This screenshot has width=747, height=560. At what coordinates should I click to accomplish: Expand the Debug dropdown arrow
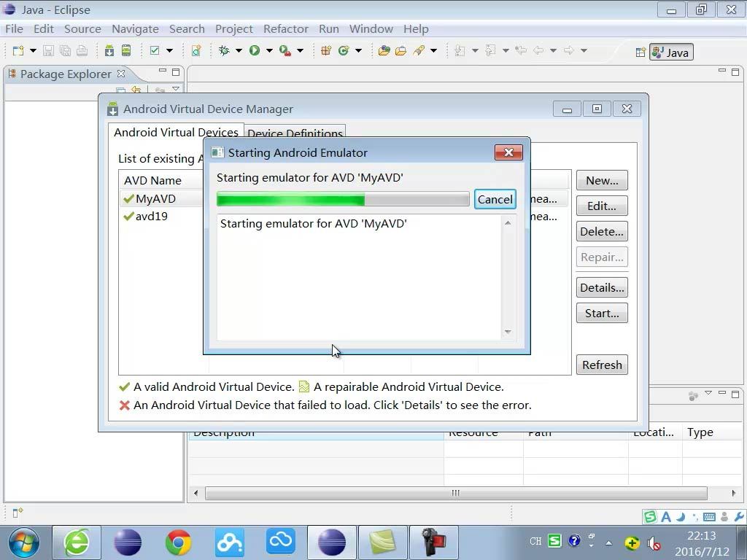click(x=239, y=50)
